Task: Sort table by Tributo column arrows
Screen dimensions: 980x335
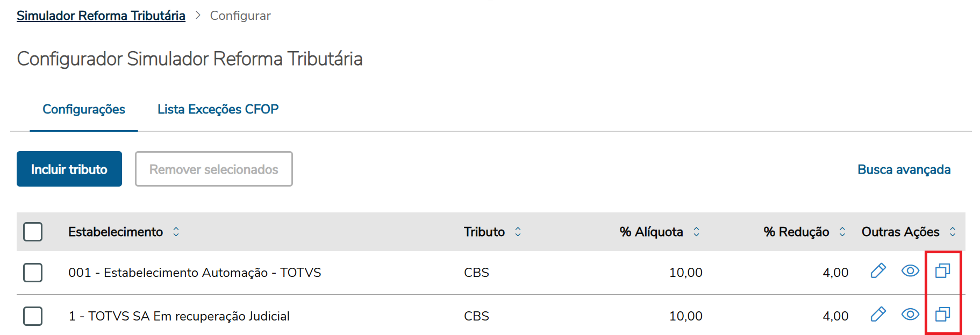Action: pos(518,232)
